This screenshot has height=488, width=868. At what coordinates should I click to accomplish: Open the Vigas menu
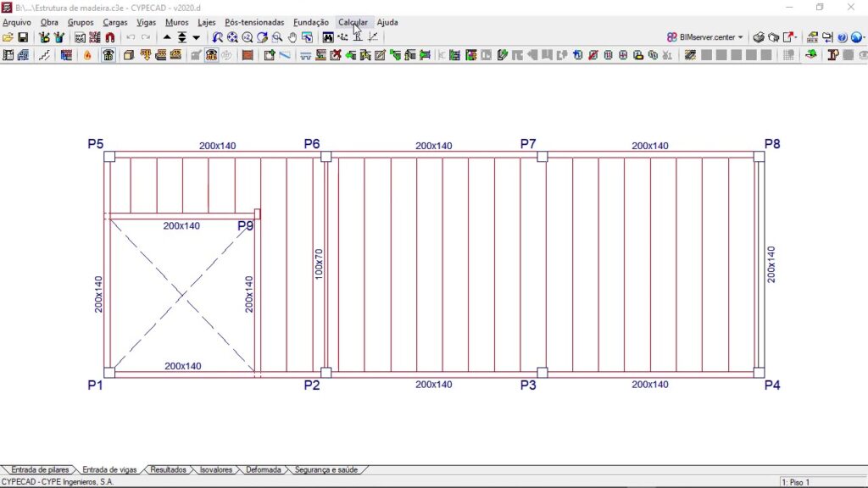pos(146,22)
